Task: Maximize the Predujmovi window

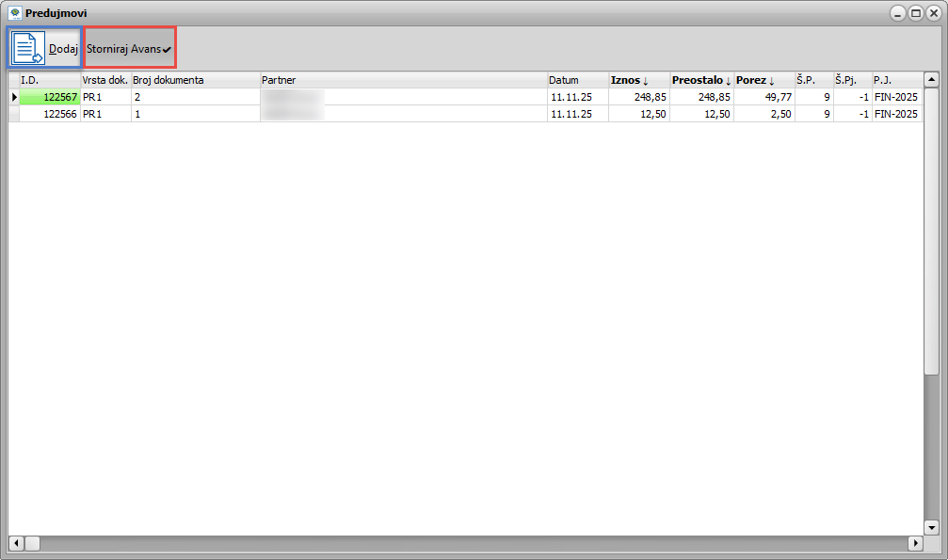Action: point(915,13)
